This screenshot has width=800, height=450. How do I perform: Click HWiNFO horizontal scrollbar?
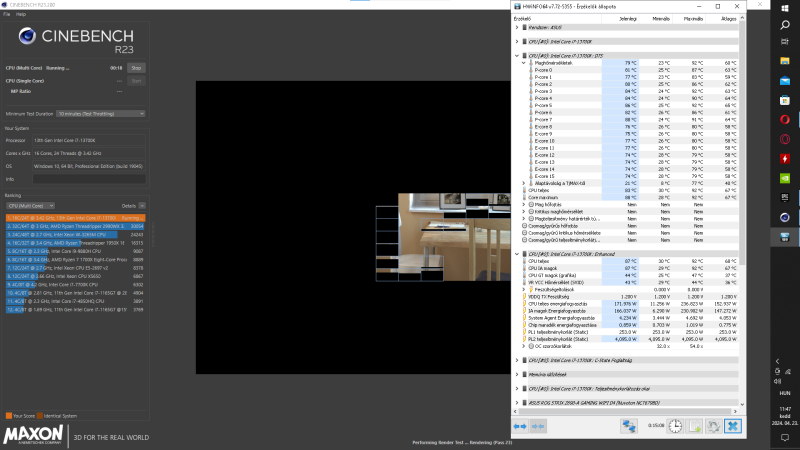point(625,411)
